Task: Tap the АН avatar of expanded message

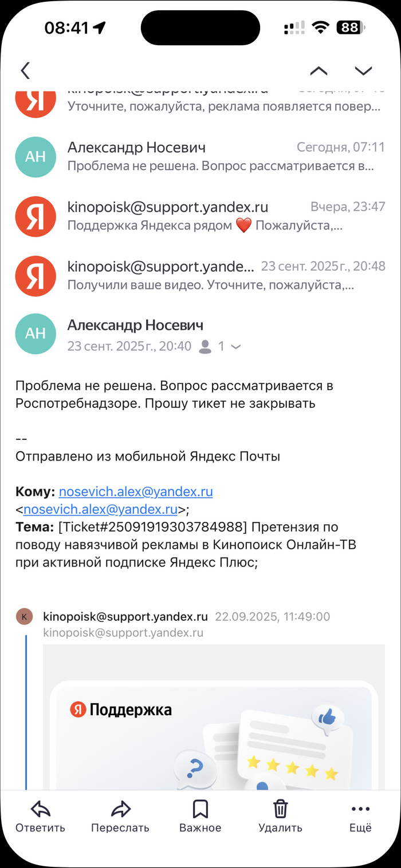Action: [x=36, y=334]
